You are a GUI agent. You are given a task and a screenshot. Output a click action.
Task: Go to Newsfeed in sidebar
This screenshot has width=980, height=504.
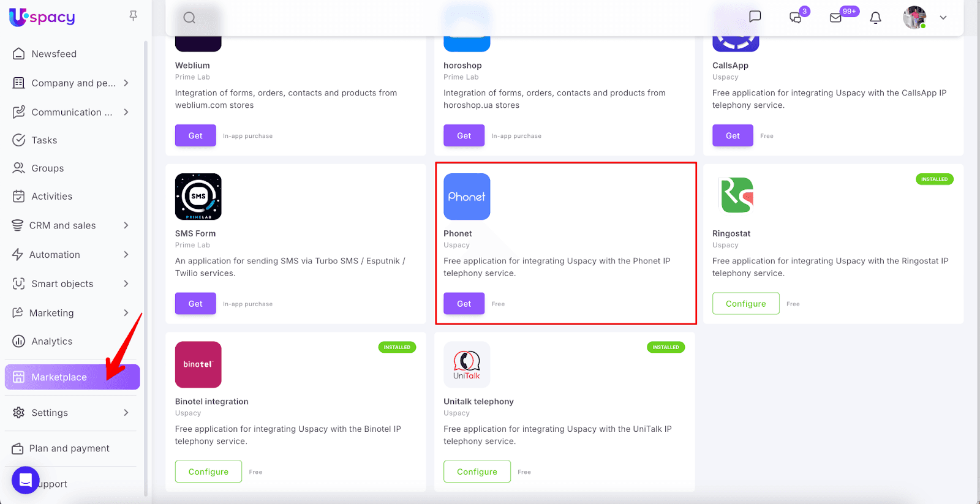tap(54, 54)
